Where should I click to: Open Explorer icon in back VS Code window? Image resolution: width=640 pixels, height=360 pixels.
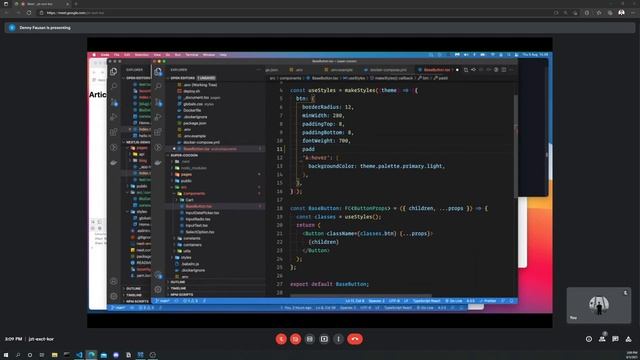pos(114,71)
